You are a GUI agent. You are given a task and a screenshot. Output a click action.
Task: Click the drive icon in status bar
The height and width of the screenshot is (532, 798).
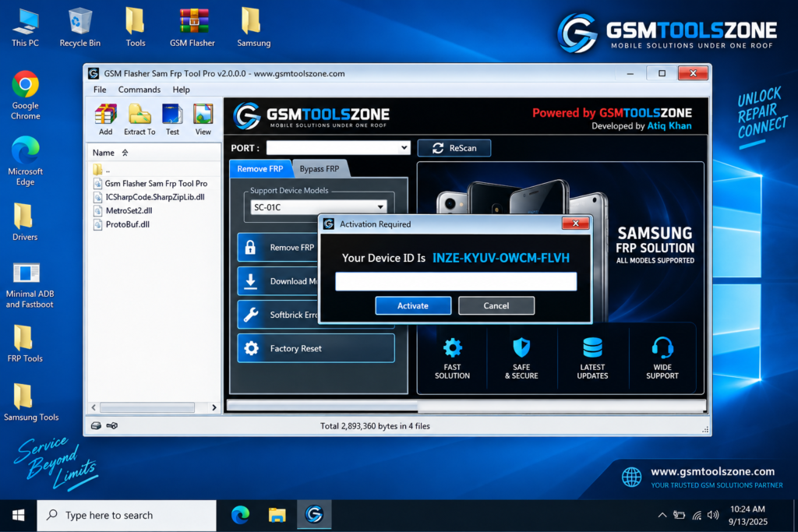tap(96, 426)
